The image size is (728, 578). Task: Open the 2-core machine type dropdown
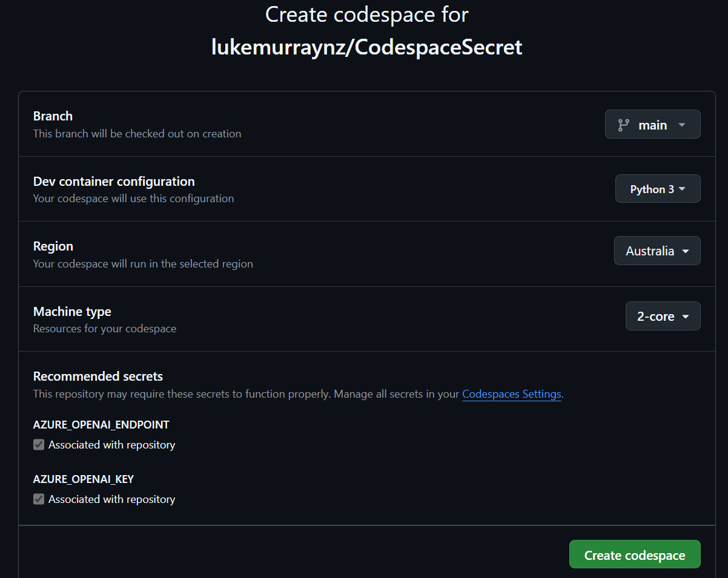[x=663, y=316]
